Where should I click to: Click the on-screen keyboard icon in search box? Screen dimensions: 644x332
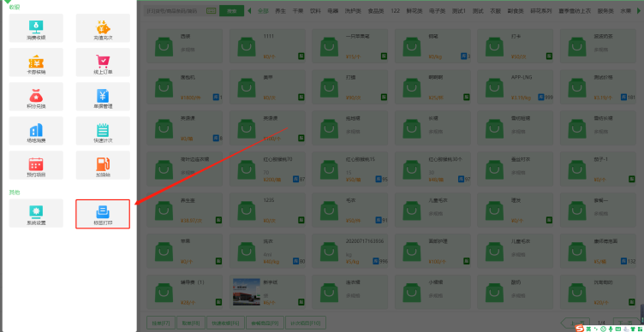[x=212, y=11]
